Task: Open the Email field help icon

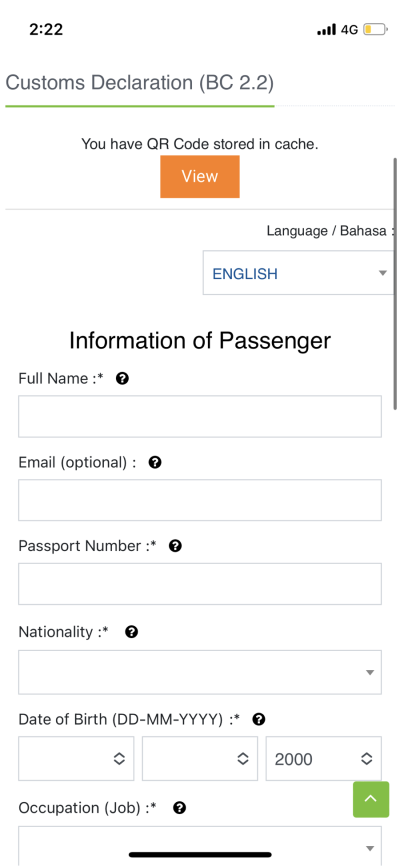Action: tap(155, 462)
